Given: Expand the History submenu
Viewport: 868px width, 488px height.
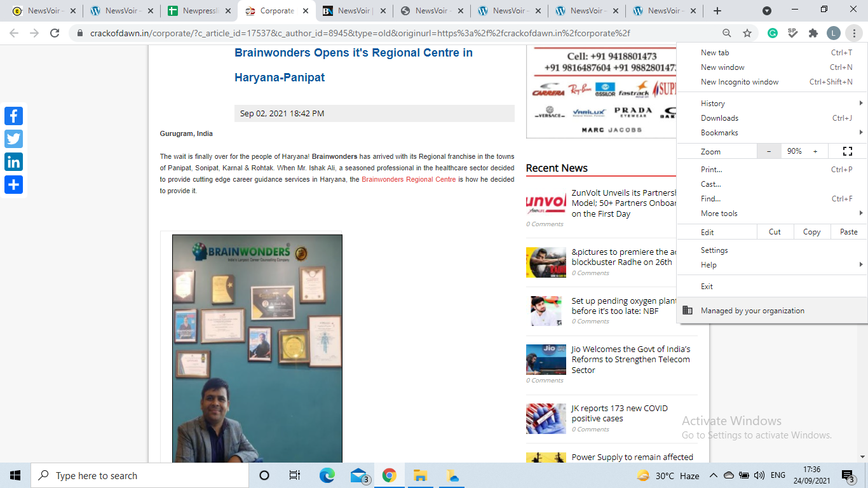Looking at the screenshot, I should tap(771, 103).
